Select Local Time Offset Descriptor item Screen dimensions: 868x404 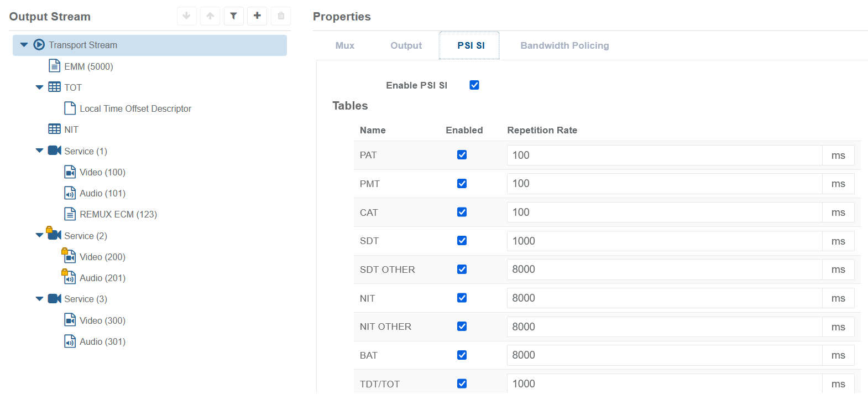(x=135, y=108)
